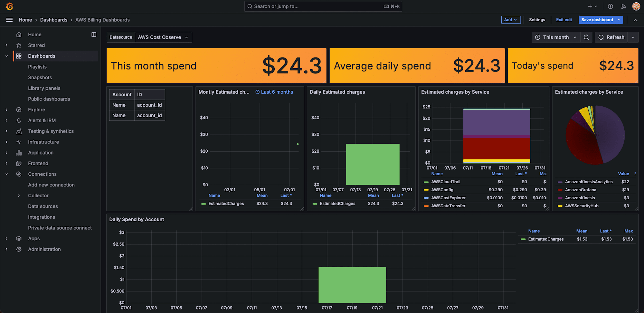Viewport: 644px width, 313px height.
Task: Open Add new connection menu item
Action: 51,185
